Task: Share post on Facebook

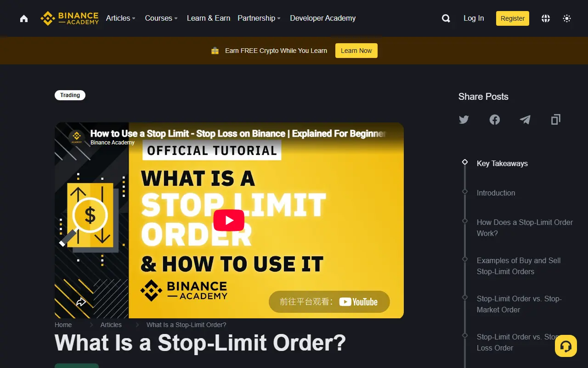Action: (495, 120)
